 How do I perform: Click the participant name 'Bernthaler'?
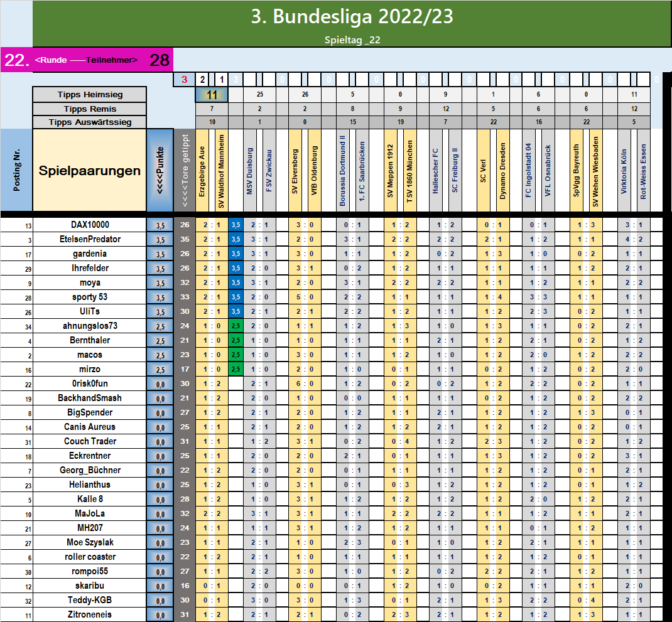coord(90,340)
